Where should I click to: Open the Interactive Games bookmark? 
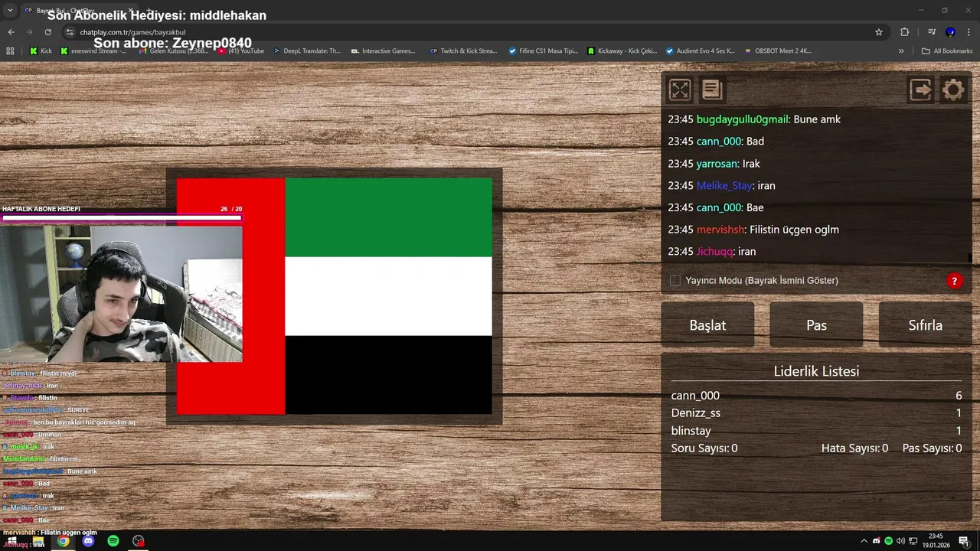384,51
